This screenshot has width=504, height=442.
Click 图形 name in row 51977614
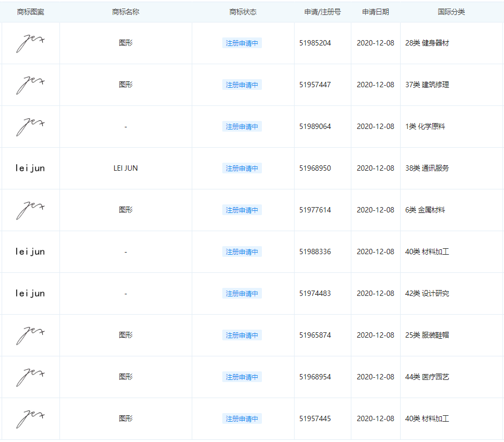click(x=126, y=210)
